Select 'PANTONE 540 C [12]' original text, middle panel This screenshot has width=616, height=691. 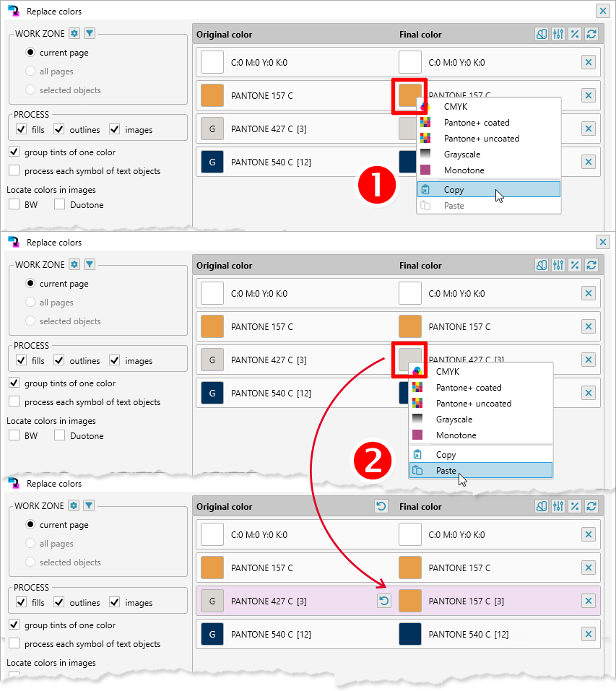(x=271, y=393)
